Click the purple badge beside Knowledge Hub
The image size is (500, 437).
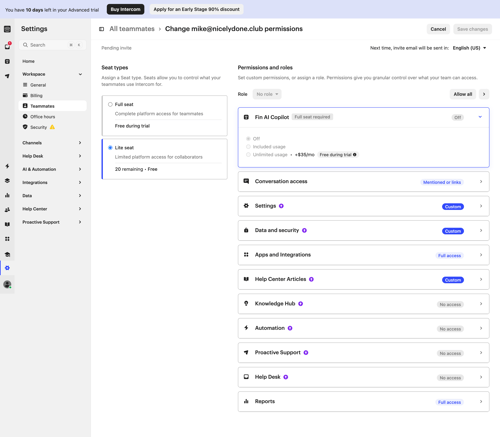(x=301, y=304)
